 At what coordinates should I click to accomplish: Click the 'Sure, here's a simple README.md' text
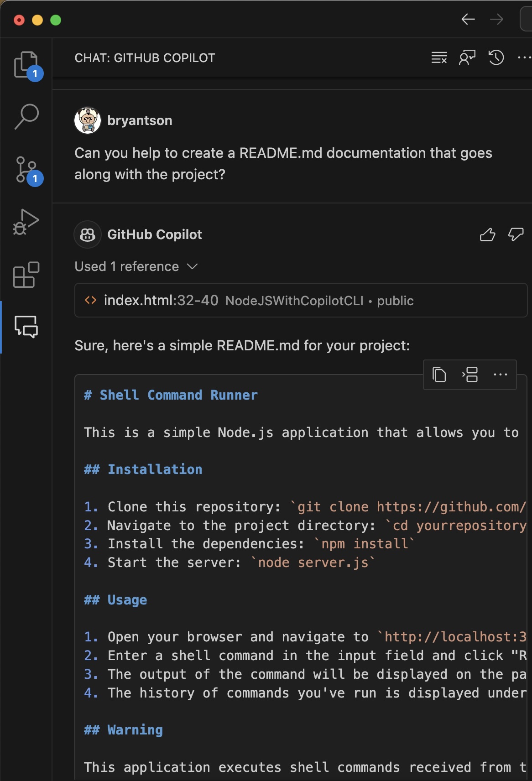[242, 345]
